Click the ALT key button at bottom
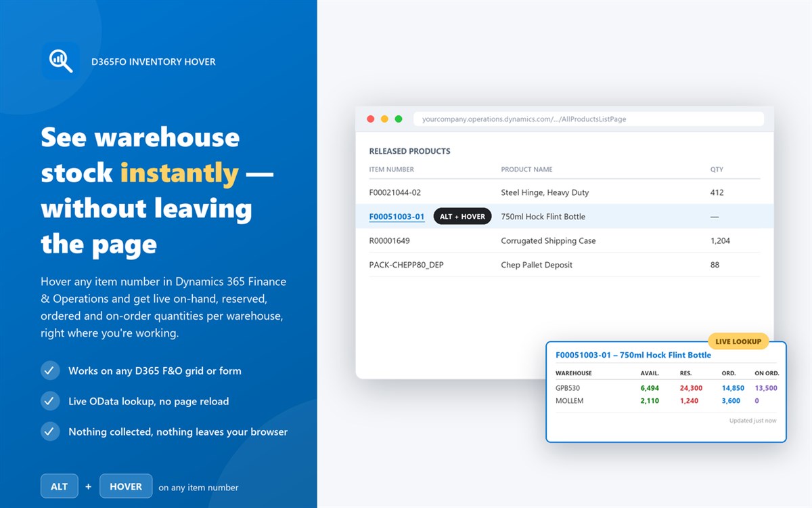 59,486
